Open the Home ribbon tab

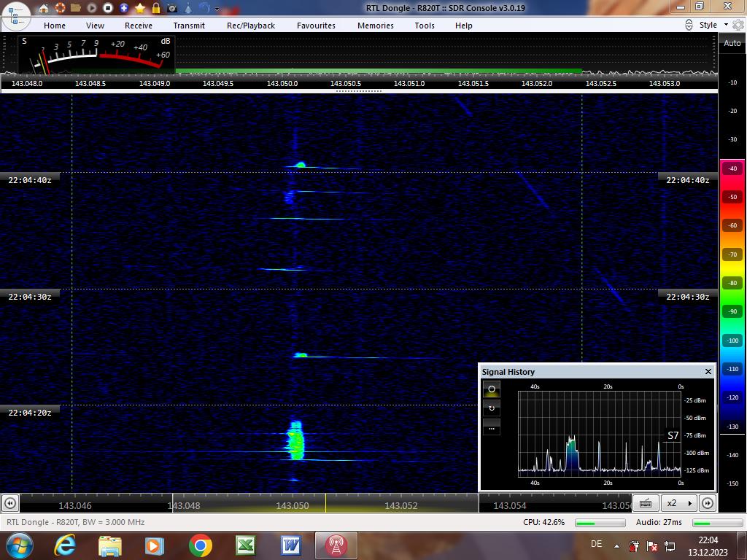point(55,26)
